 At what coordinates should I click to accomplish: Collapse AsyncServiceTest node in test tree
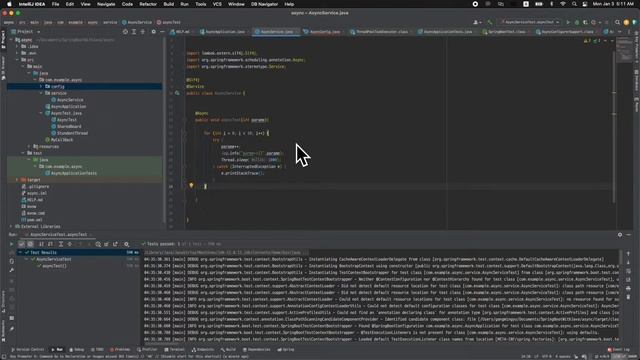27,259
